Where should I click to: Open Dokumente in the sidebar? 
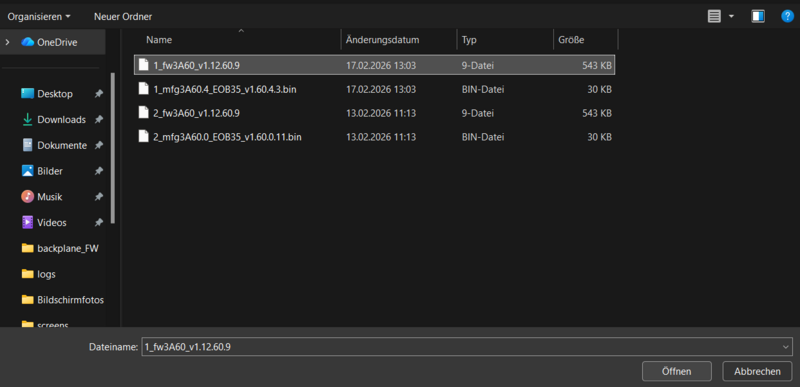coord(62,145)
